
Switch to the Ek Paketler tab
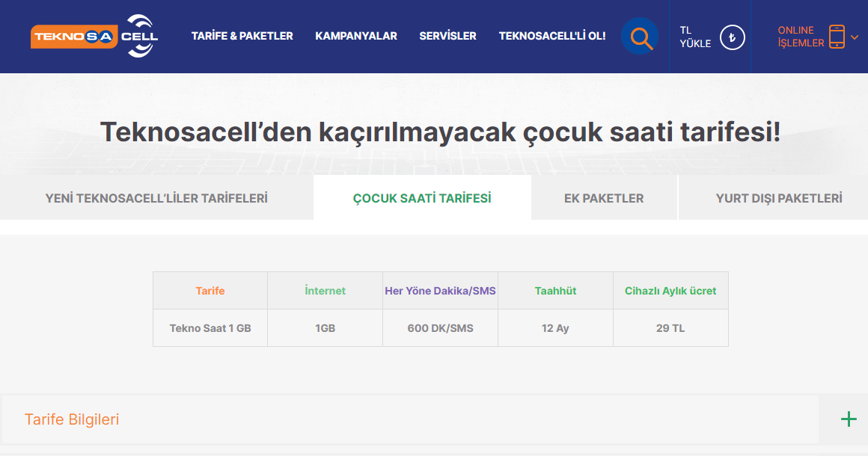tap(604, 198)
